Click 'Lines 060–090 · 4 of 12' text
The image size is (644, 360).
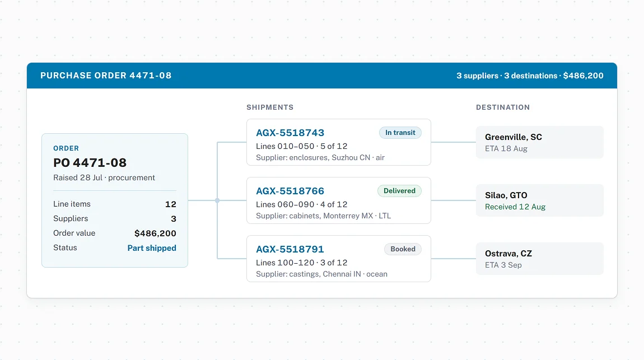pos(301,204)
